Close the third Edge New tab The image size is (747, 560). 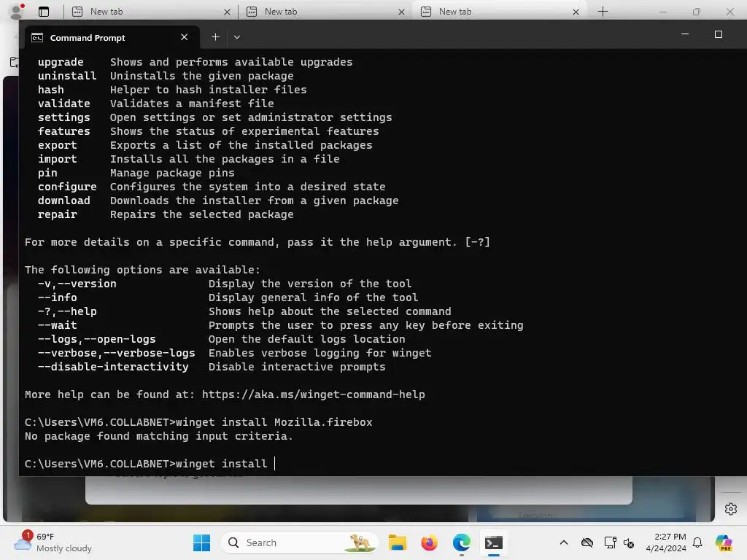tap(576, 12)
